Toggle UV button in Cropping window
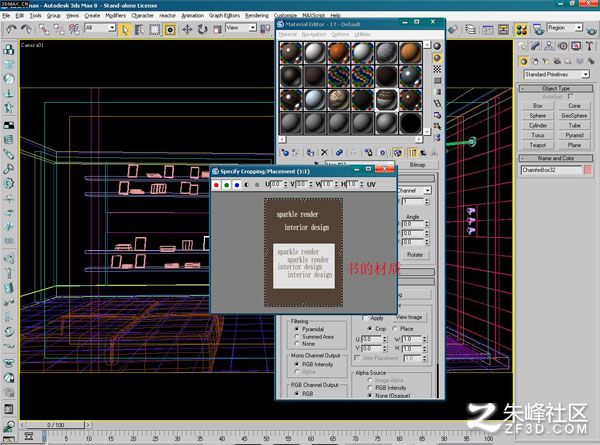This screenshot has width=600, height=445. click(x=371, y=184)
